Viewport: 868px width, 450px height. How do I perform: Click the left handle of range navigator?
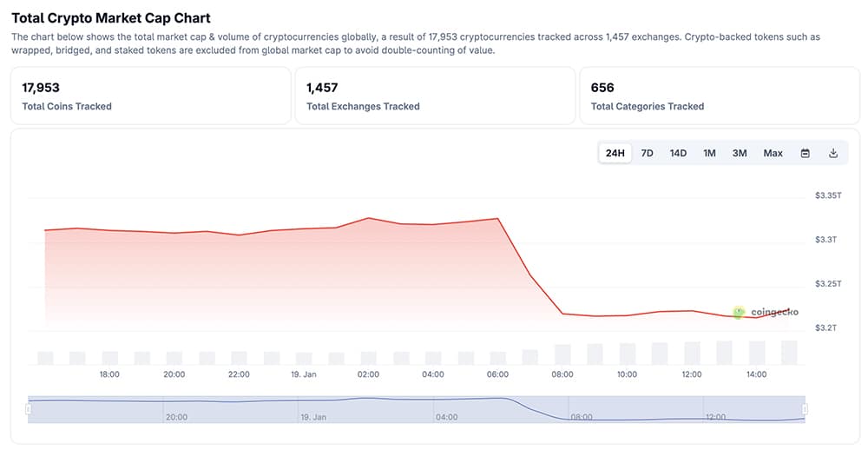29,408
